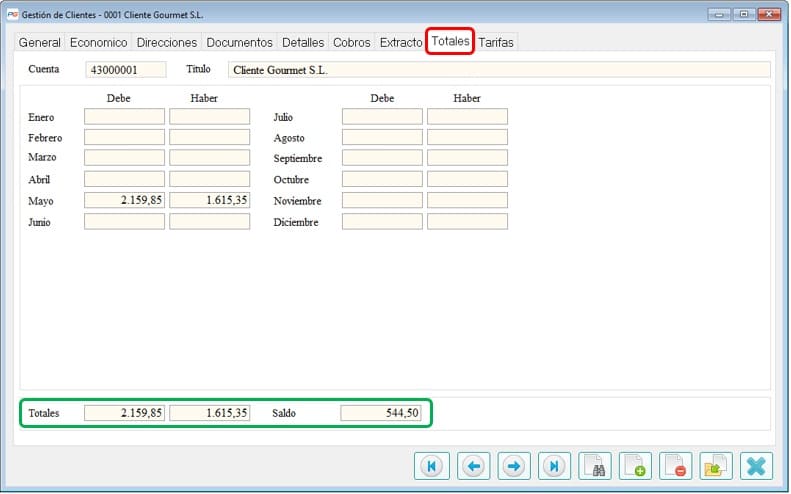Click the Septiembre Debe field
Image resolution: width=791 pixels, height=494 pixels.
click(x=382, y=157)
